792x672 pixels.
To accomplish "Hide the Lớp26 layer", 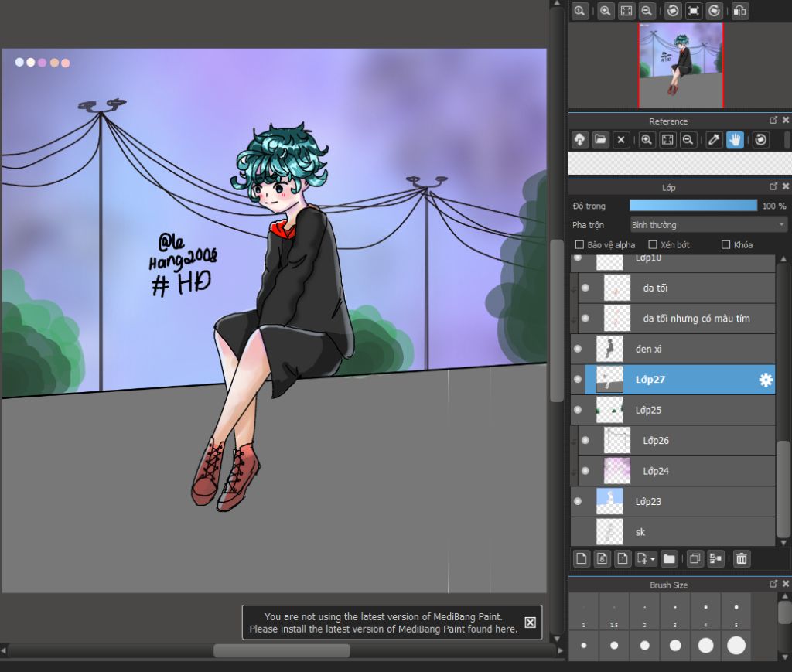I will [x=585, y=440].
